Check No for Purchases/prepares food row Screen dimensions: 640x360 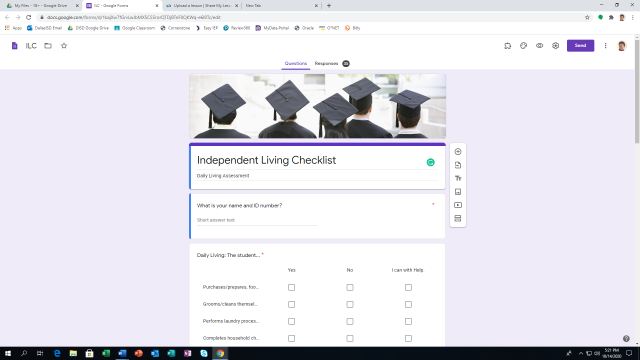coord(350,287)
